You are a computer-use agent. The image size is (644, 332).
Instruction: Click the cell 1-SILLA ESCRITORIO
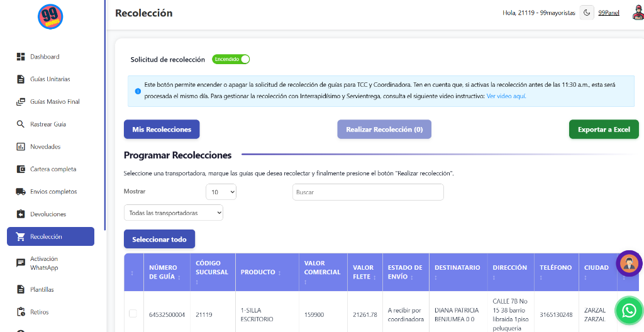pyautogui.click(x=257, y=315)
